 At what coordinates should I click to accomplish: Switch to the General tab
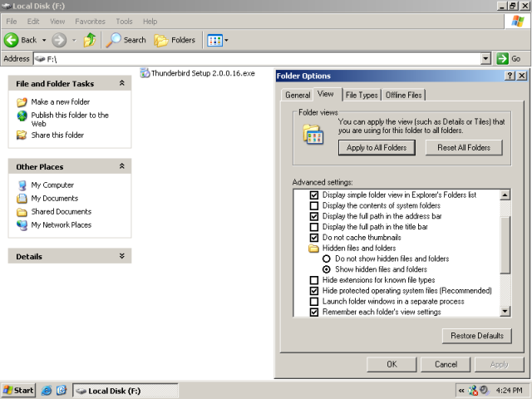298,95
